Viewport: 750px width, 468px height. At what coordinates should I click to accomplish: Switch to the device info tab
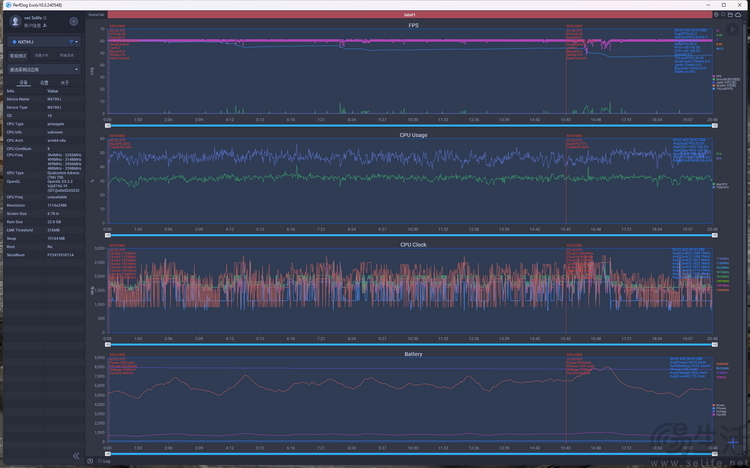pyautogui.click(x=23, y=83)
